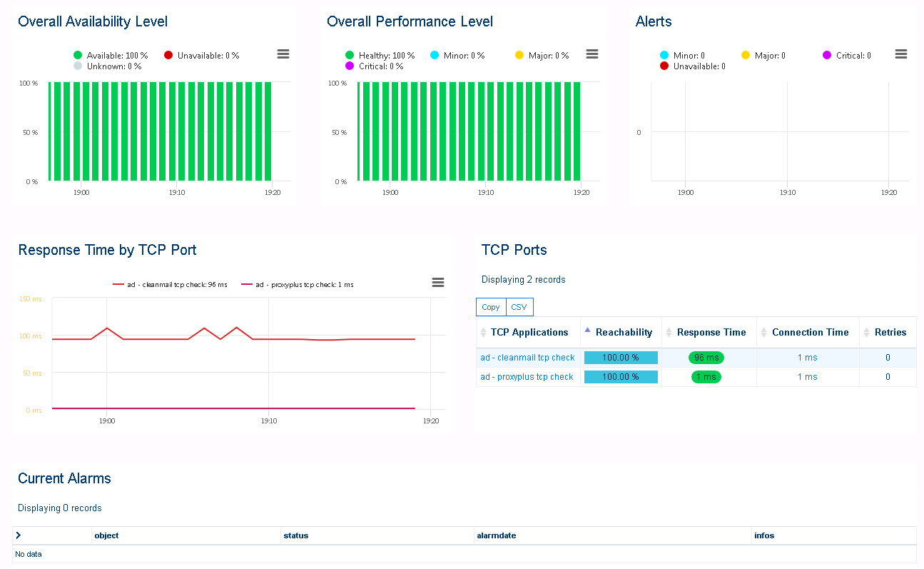Click the Reachability progress bar for cleanmail

click(621, 357)
